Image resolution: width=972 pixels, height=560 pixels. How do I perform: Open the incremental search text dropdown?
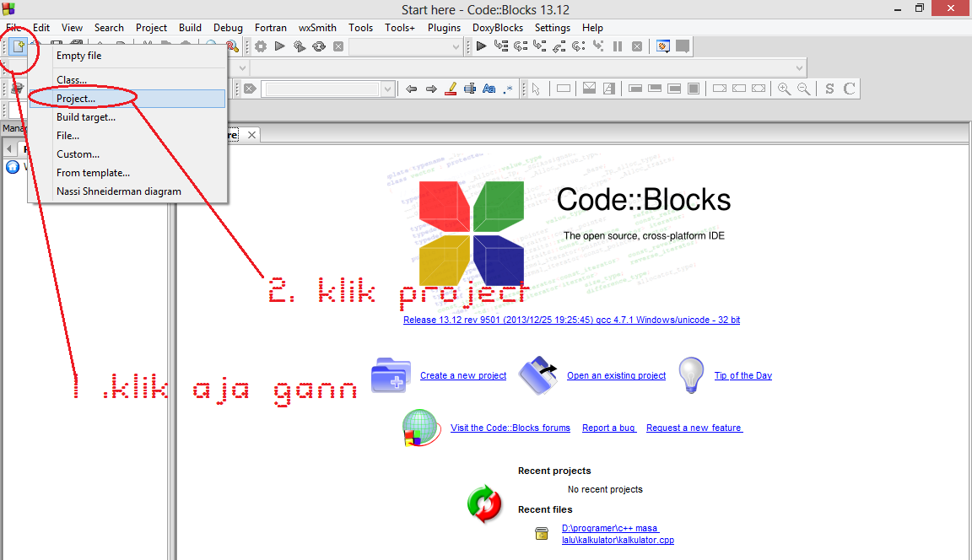tap(387, 89)
